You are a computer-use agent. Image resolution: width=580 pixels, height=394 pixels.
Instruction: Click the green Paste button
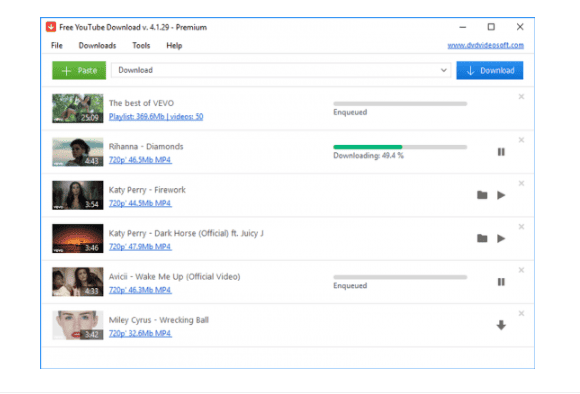point(79,70)
